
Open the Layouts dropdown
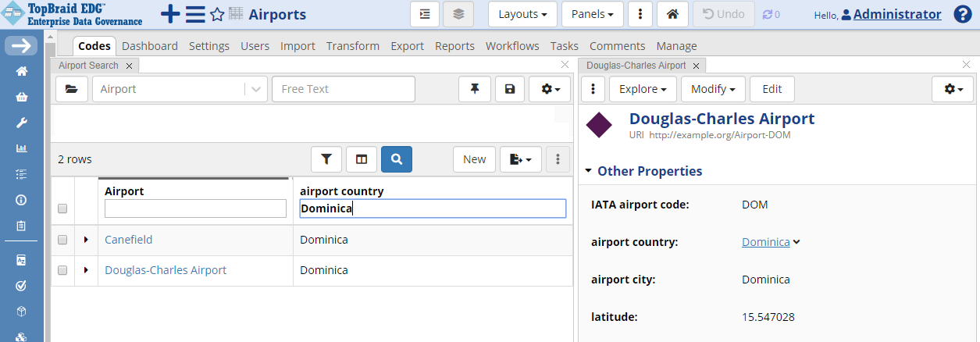pyautogui.click(x=522, y=14)
